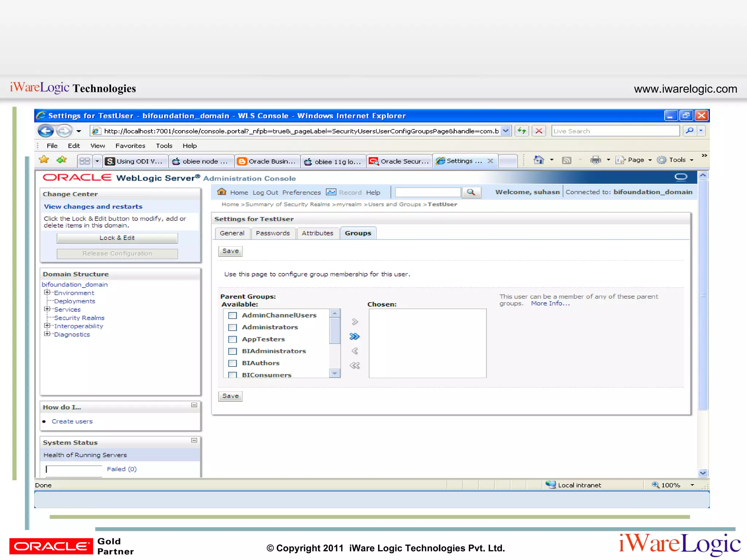Screen dimensions: 747x560
Task: Click the Lock & Edit button
Action: (117, 238)
